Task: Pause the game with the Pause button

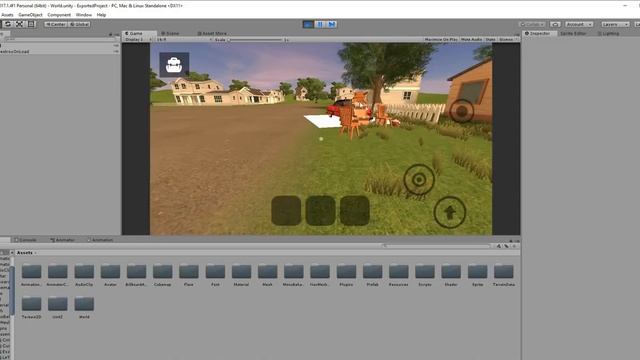Action: 320,24
